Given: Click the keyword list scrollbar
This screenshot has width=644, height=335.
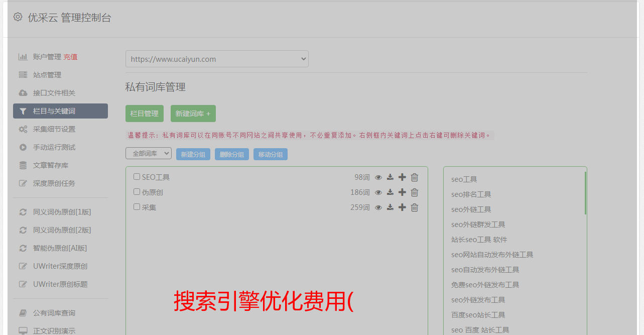Looking at the screenshot, I should click(x=585, y=193).
